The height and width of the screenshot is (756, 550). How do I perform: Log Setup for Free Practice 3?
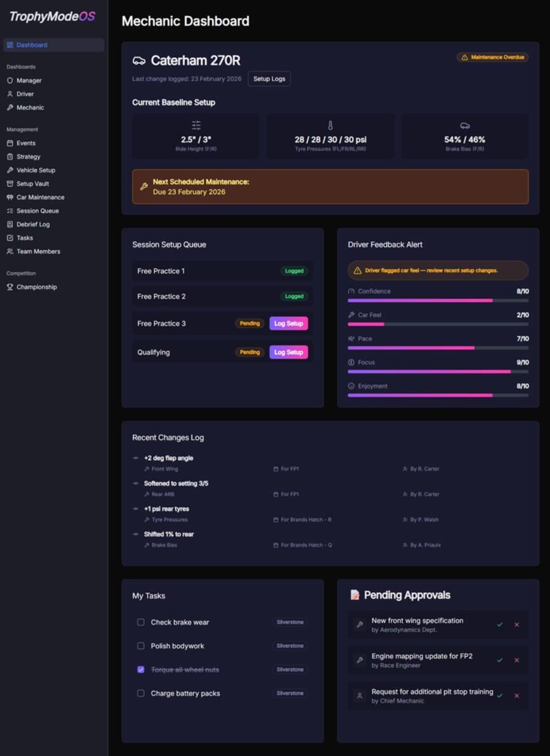coord(288,323)
